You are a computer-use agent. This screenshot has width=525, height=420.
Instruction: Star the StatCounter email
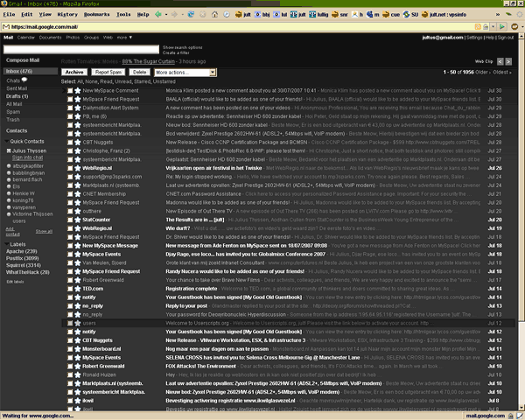pyautogui.click(x=78, y=220)
